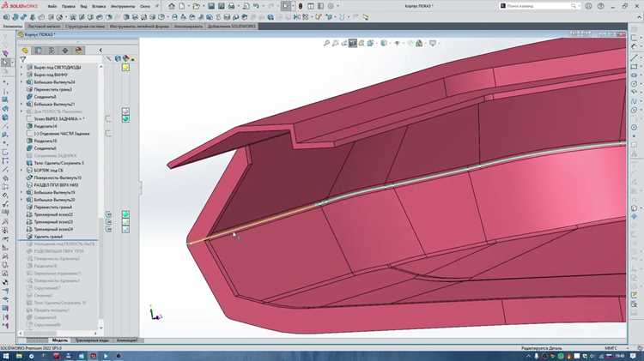This screenshot has width=644, height=361.
Task: Toggle visibility of Трехмерный эскиз24 in display pane
Action: point(108,229)
